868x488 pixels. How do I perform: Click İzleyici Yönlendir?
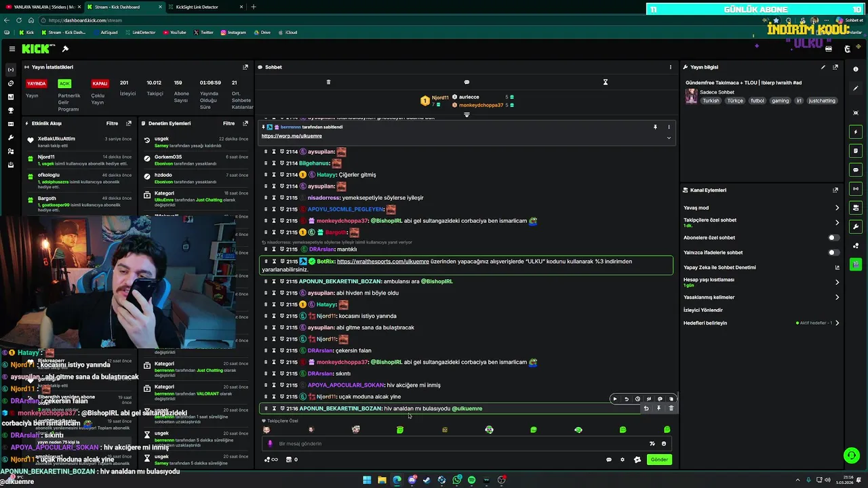pyautogui.click(x=703, y=310)
